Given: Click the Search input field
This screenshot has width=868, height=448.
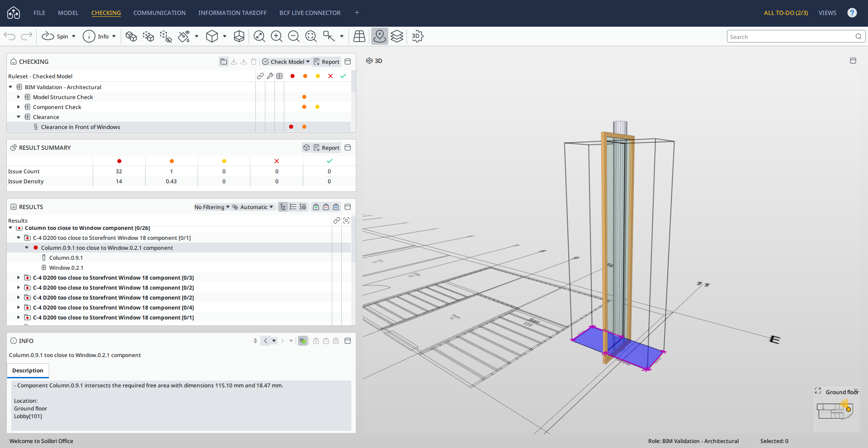Looking at the screenshot, I should pos(796,37).
